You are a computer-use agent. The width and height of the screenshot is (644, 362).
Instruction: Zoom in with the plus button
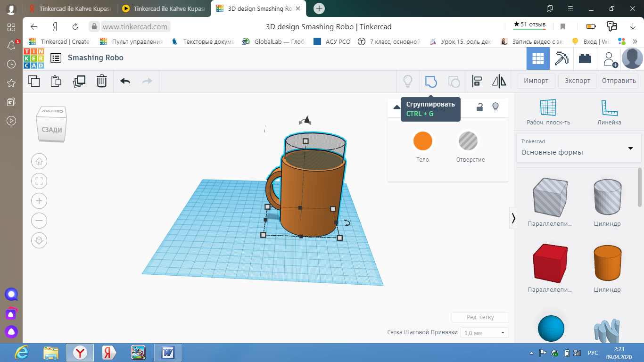pyautogui.click(x=39, y=201)
